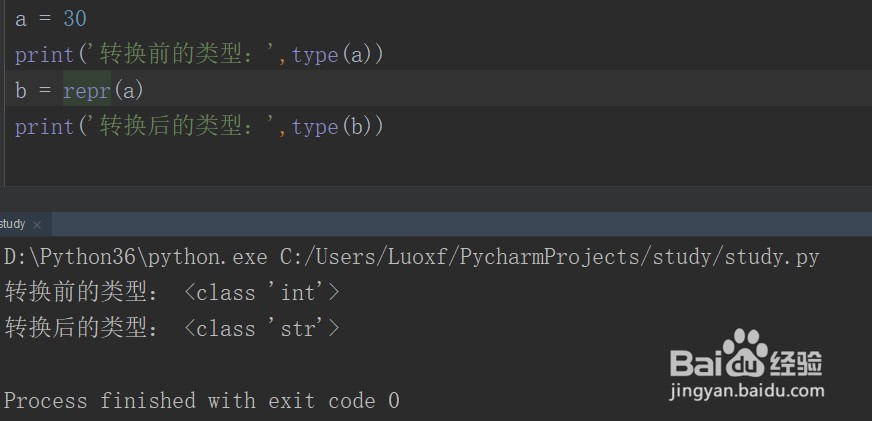The image size is (872, 421).
Task: Open the study.py path link in console
Action: click(x=549, y=257)
